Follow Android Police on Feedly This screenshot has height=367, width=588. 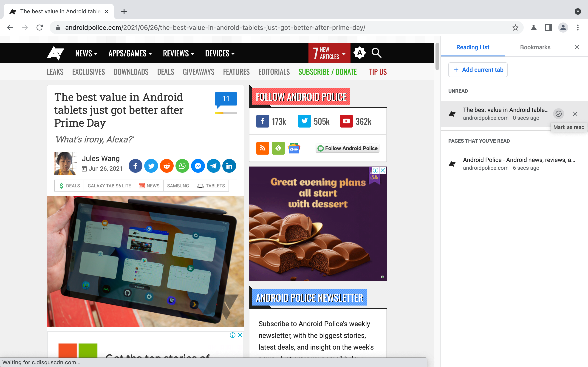click(278, 148)
